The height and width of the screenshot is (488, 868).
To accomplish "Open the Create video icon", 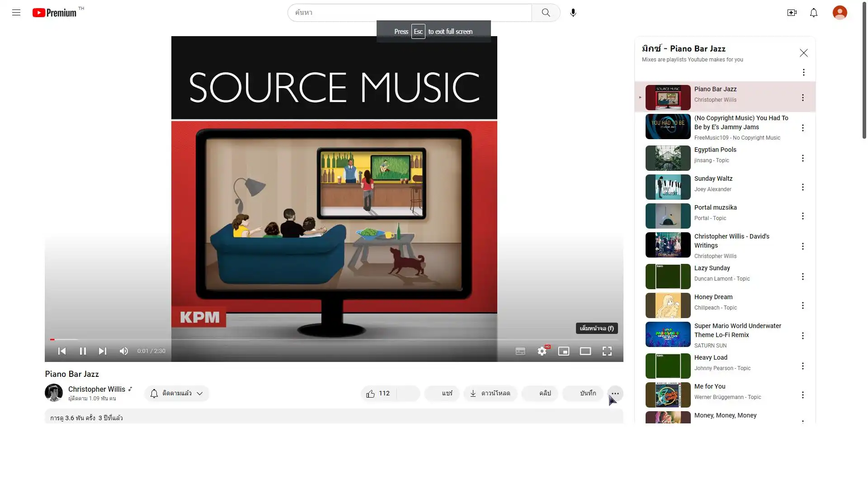I will tap(792, 13).
